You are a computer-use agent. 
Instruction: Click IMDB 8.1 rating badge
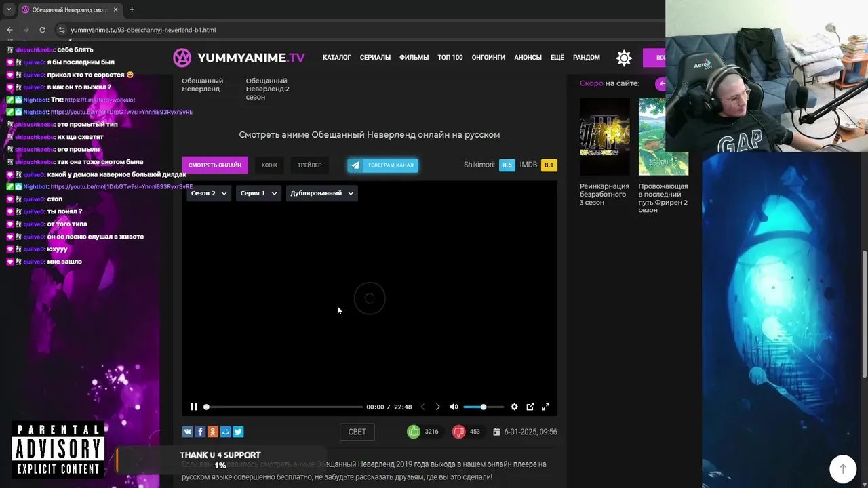coord(549,165)
